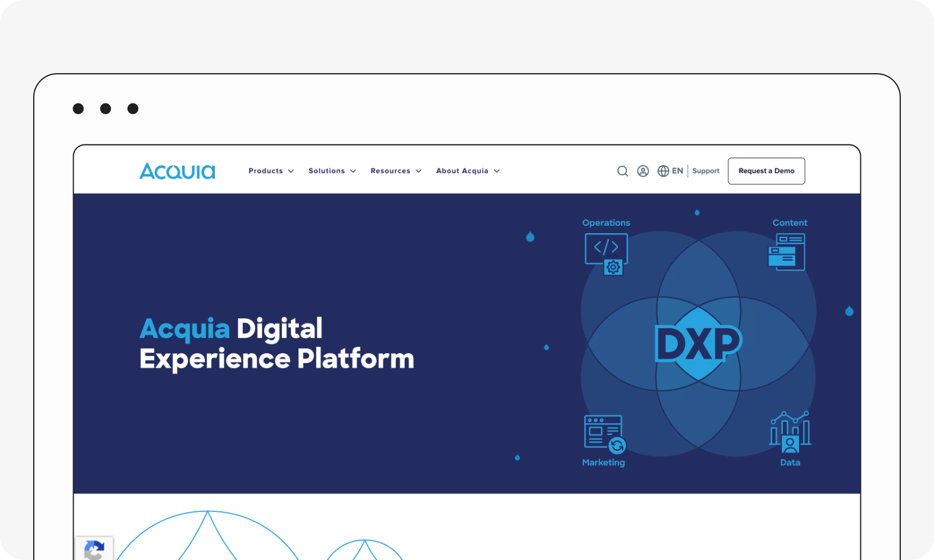Click the Marketing label
The width and height of the screenshot is (934, 560).
604,462
